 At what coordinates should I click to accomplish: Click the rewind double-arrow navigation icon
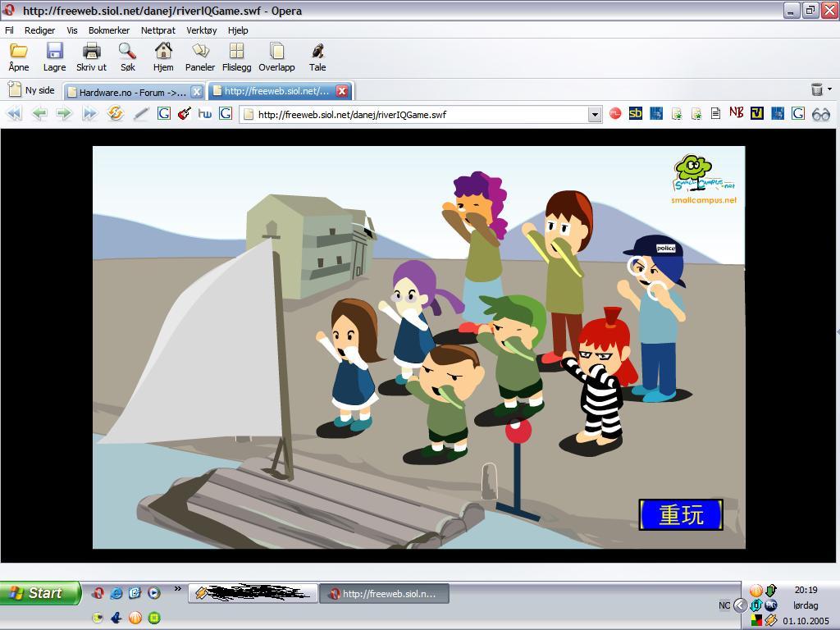tap(15, 113)
